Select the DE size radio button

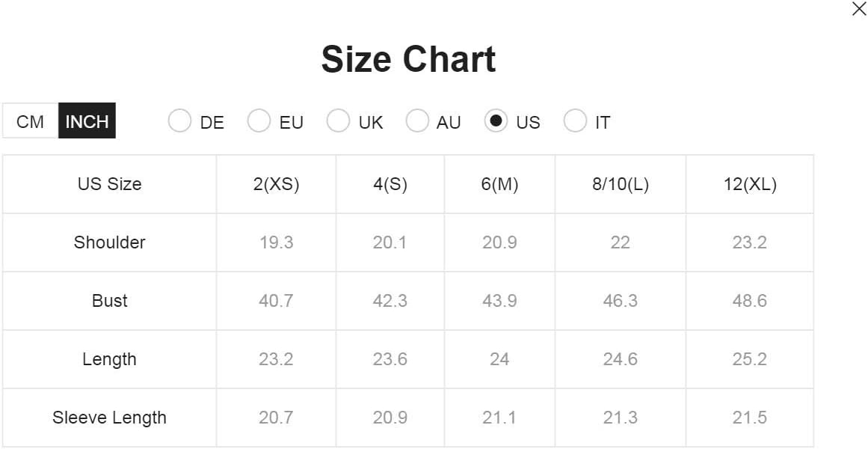[179, 120]
